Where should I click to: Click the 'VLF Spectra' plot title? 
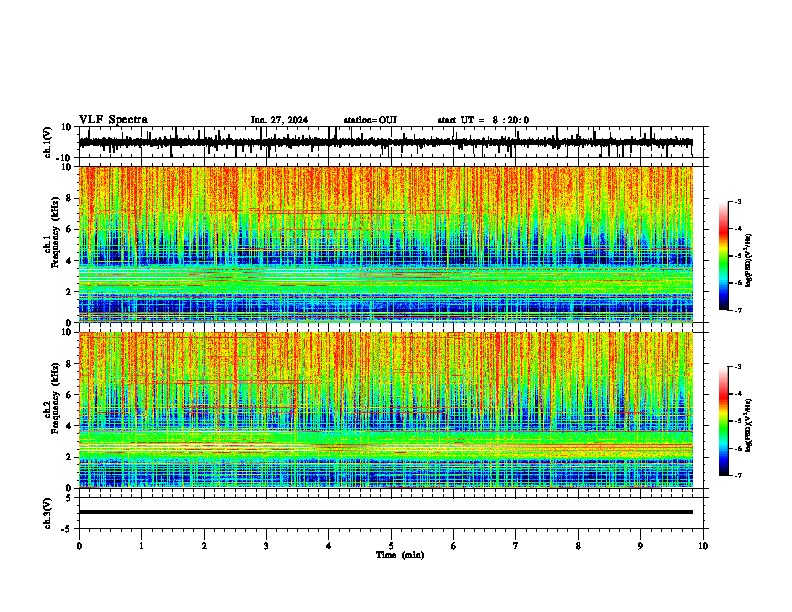(x=113, y=120)
